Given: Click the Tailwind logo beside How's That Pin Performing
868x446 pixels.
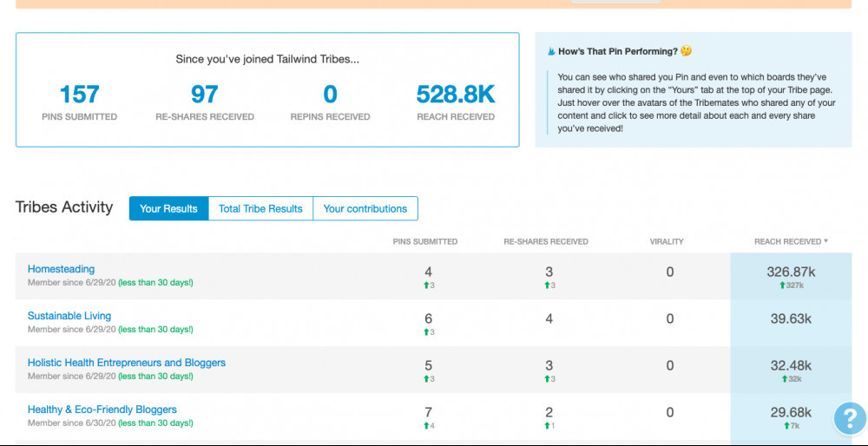Looking at the screenshot, I should pyautogui.click(x=551, y=51).
